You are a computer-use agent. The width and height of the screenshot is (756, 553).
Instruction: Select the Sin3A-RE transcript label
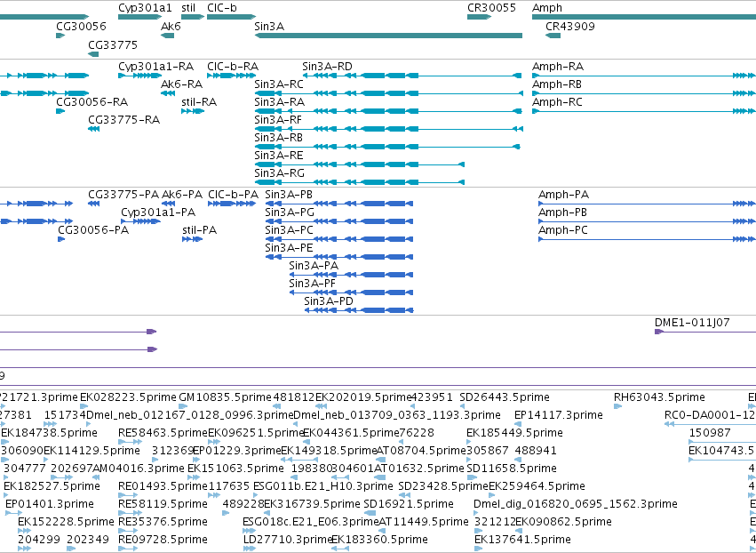(279, 156)
